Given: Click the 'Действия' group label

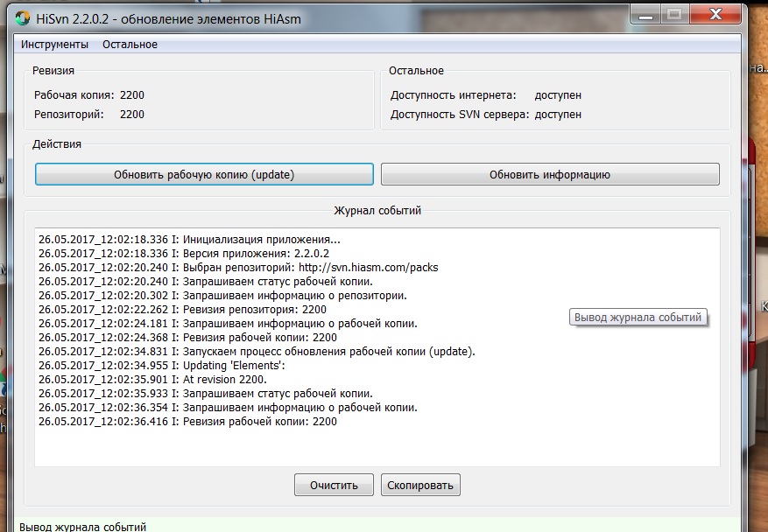Looking at the screenshot, I should (57, 144).
